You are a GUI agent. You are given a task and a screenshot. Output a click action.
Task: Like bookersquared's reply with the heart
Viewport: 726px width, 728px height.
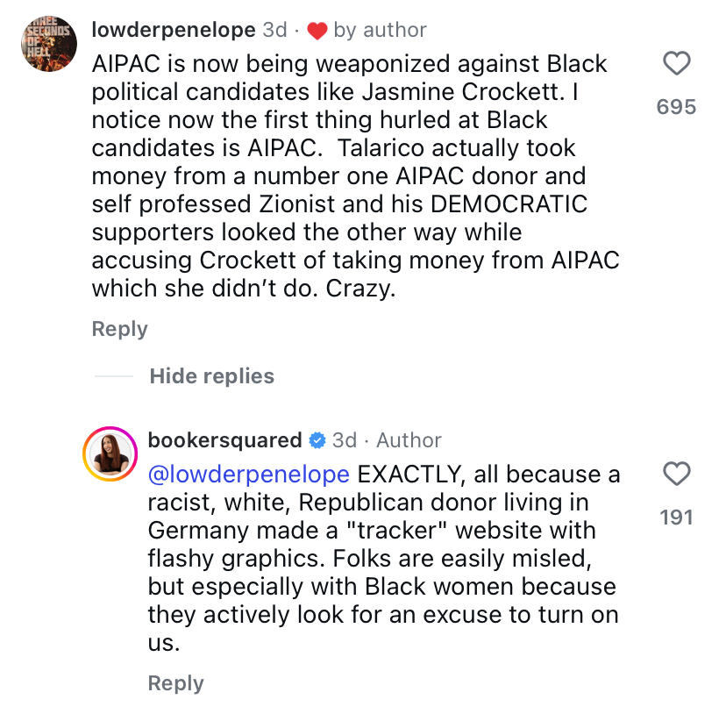(x=676, y=475)
